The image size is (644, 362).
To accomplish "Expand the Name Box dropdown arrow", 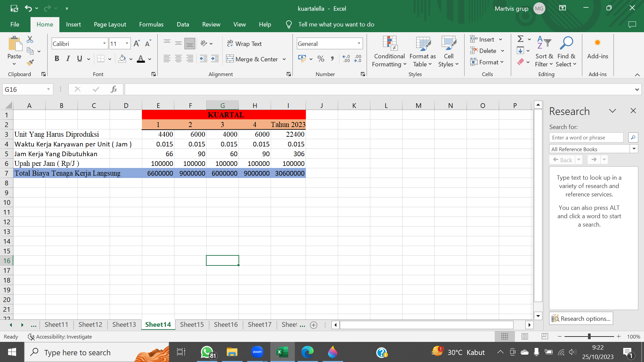I will (x=48, y=89).
